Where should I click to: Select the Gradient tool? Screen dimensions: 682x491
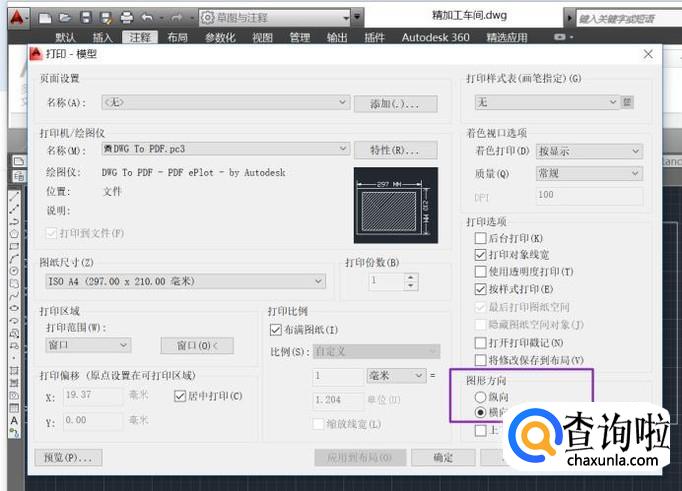click(x=14, y=383)
